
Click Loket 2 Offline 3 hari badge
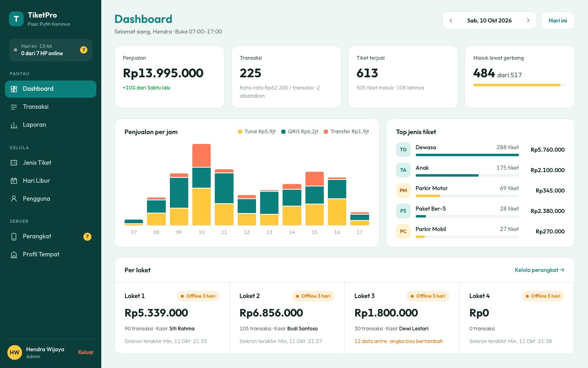point(313,296)
